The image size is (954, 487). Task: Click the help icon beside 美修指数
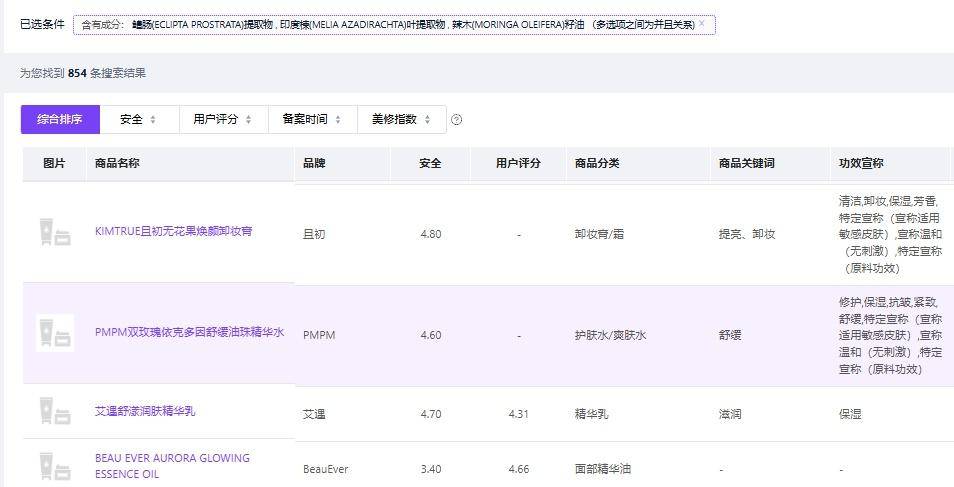point(457,120)
